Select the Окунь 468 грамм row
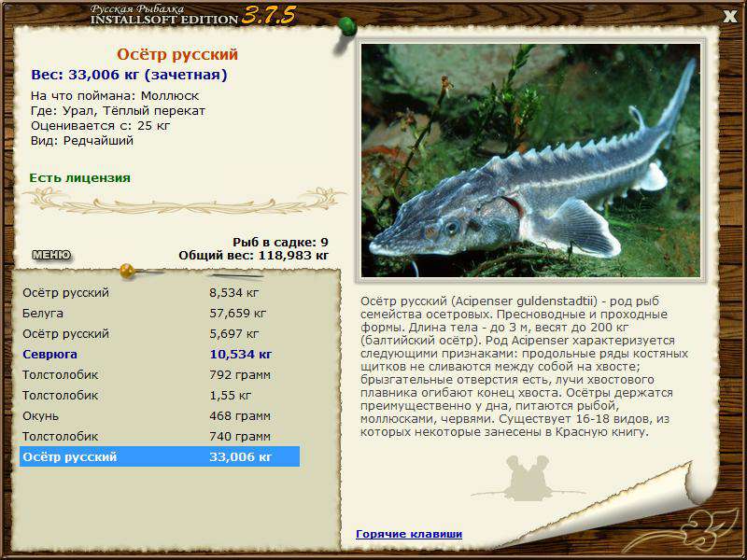Viewport: 747px width, 560px height. pyautogui.click(x=160, y=415)
